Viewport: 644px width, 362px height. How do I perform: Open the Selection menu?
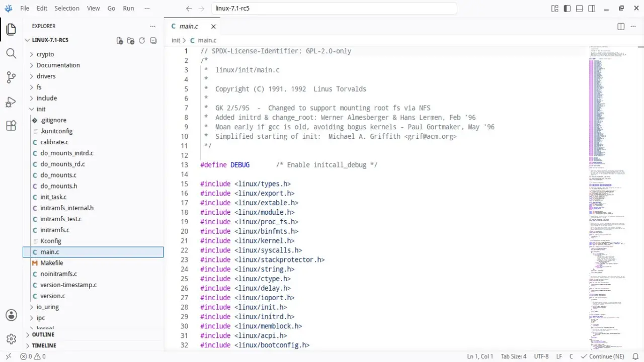[x=67, y=9]
